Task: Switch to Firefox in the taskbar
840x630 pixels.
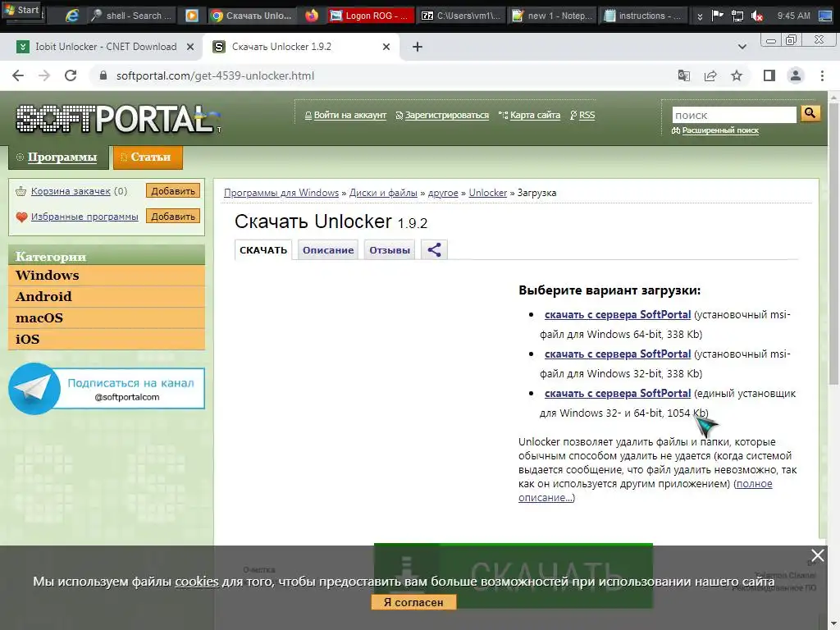Action: (311, 16)
